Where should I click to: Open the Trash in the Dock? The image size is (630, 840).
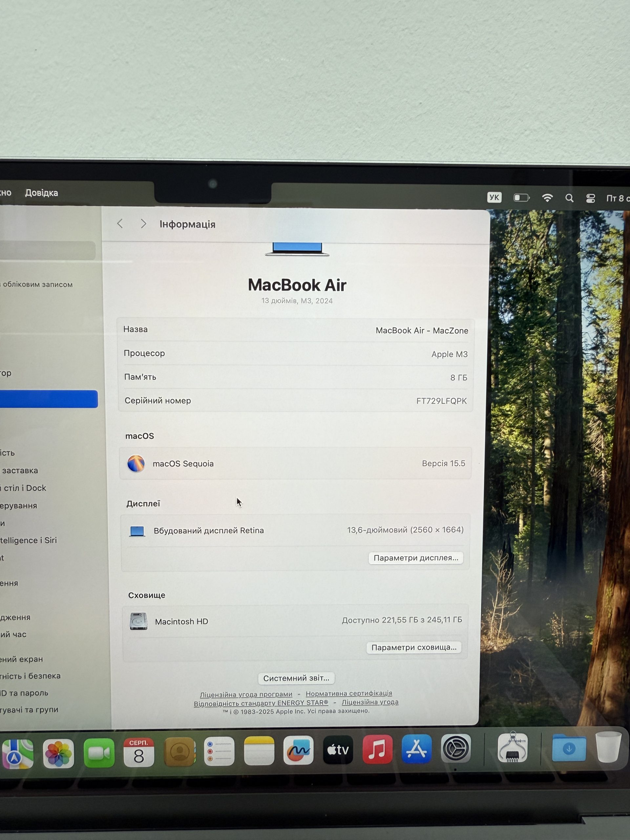click(608, 747)
